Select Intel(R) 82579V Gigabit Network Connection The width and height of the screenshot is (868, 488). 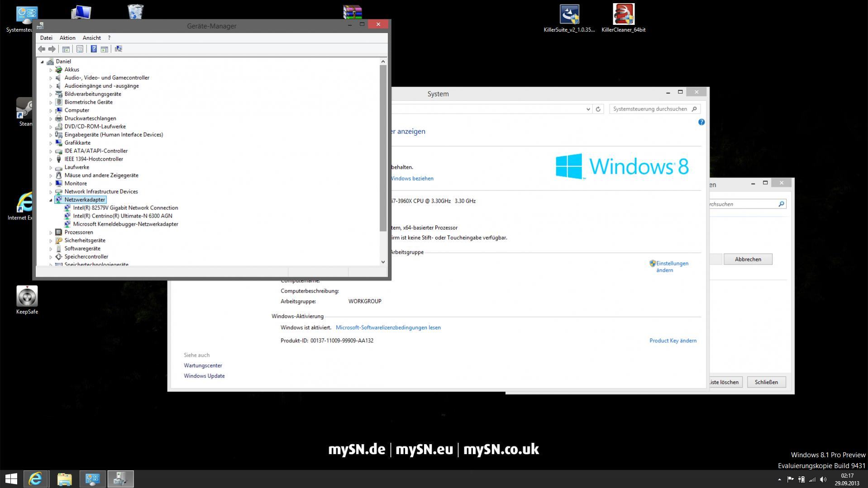click(x=125, y=208)
